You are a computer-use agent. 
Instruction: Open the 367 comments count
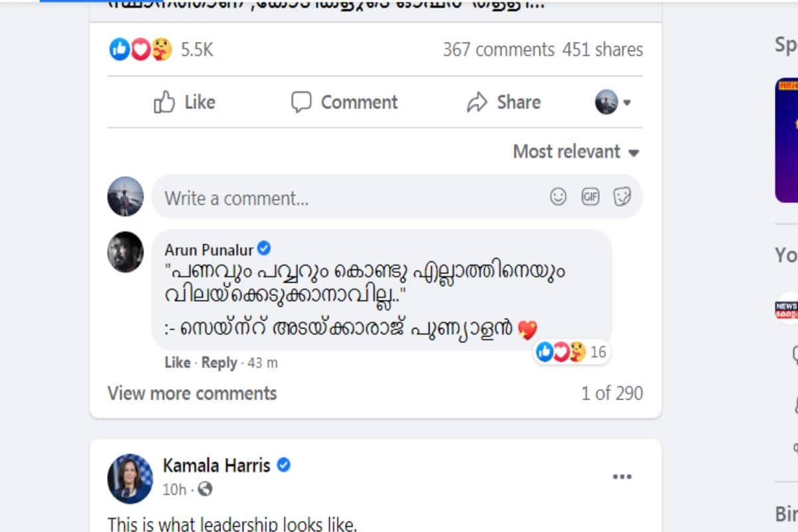498,49
